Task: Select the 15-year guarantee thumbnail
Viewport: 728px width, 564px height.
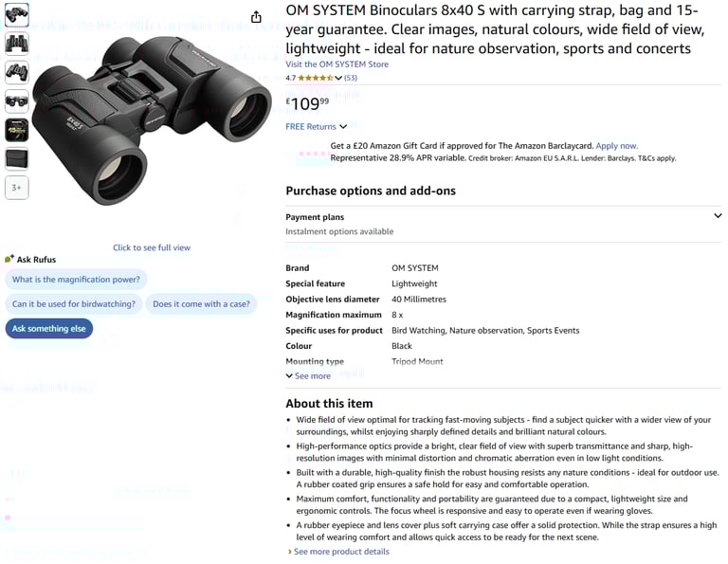Action: 17,130
